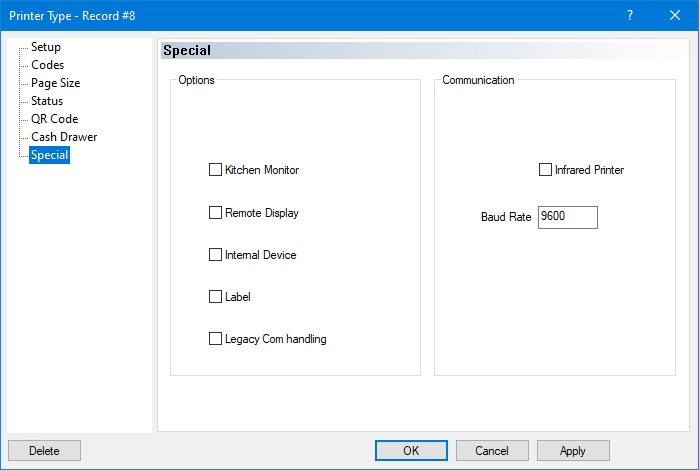699x470 pixels.
Task: Confirm with the OK button
Action: pos(411,451)
